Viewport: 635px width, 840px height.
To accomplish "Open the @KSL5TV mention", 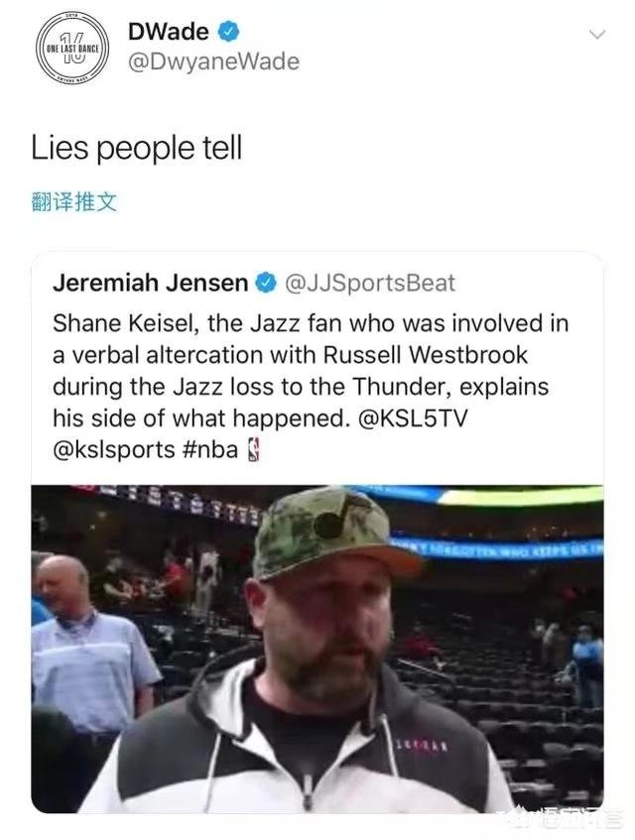I will pyautogui.click(x=412, y=419).
